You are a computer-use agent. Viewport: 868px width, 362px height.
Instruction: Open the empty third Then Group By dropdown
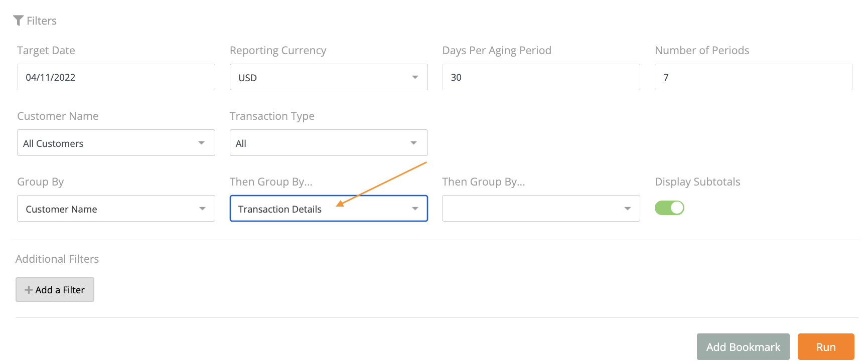pyautogui.click(x=541, y=209)
